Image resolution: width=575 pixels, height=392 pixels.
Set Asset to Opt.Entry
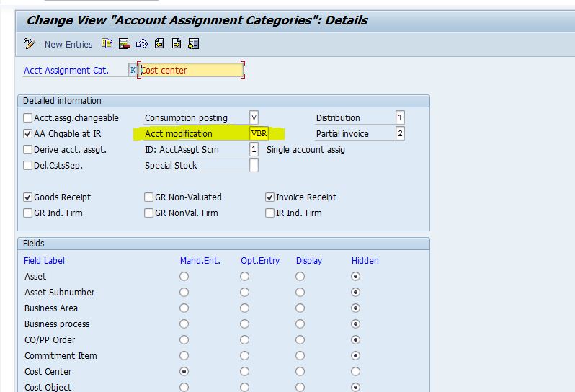pos(244,276)
